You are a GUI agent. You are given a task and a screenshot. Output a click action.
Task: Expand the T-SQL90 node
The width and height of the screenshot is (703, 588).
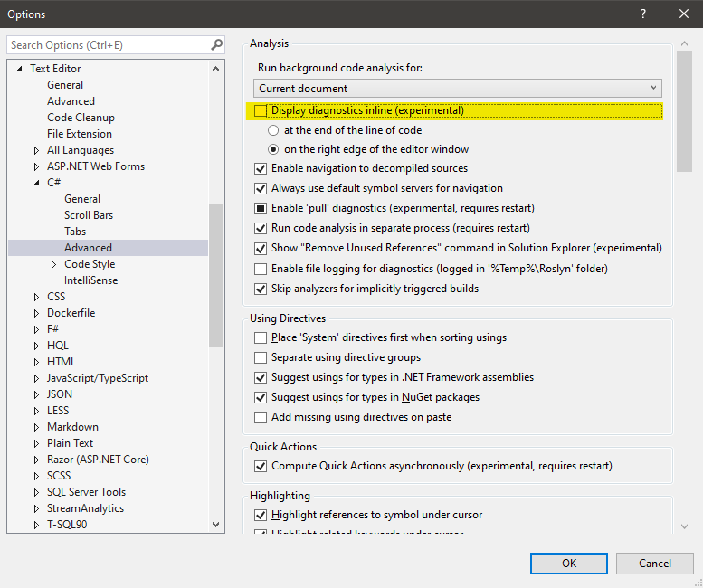[x=36, y=525]
